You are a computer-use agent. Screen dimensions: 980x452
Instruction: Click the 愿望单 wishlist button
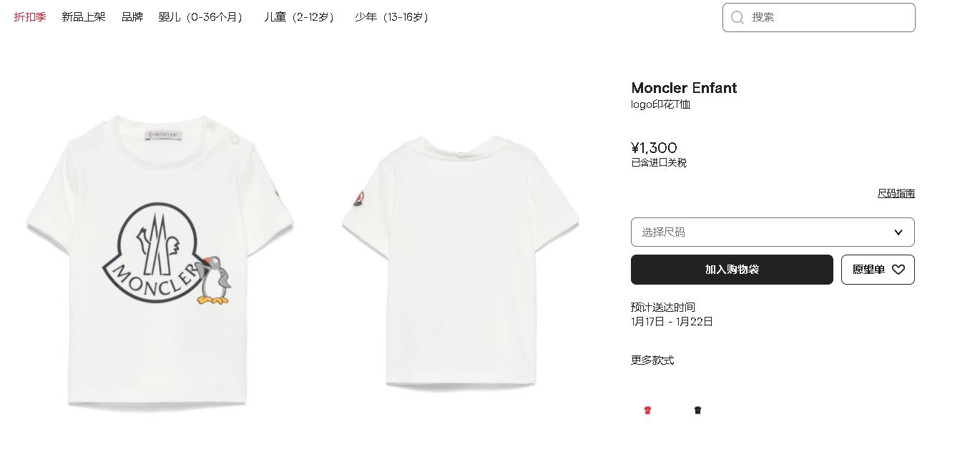878,270
